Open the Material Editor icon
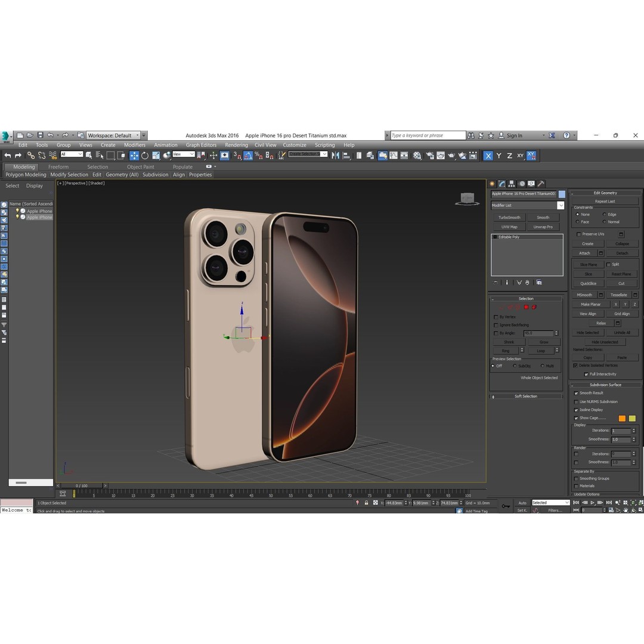Image resolution: width=644 pixels, height=644 pixels. coord(417,156)
